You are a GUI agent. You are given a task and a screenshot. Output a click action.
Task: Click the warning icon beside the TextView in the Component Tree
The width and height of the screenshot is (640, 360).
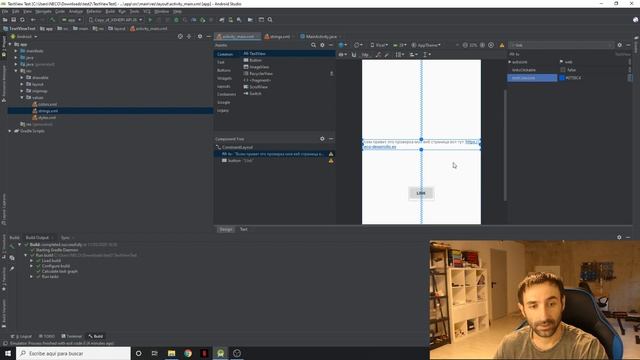tap(331, 154)
